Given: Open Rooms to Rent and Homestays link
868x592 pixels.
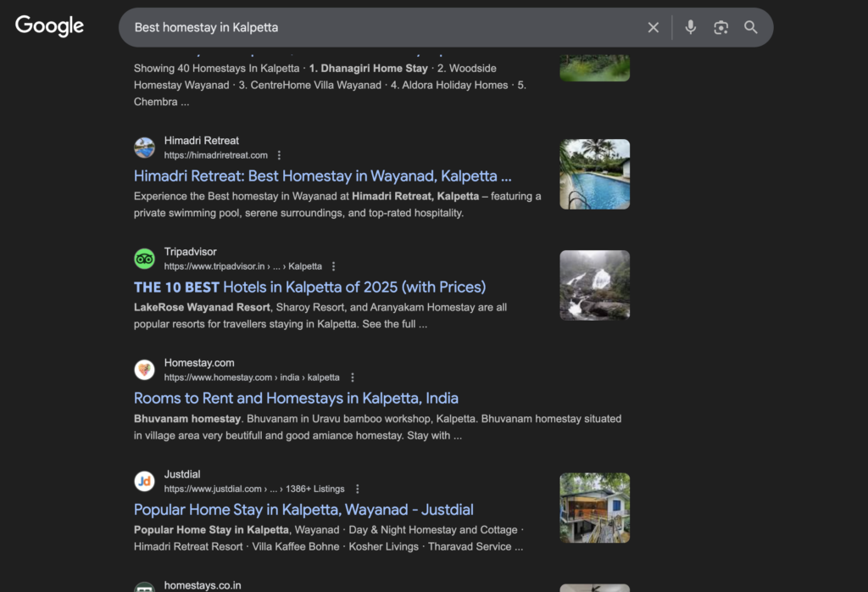Looking at the screenshot, I should 296,399.
